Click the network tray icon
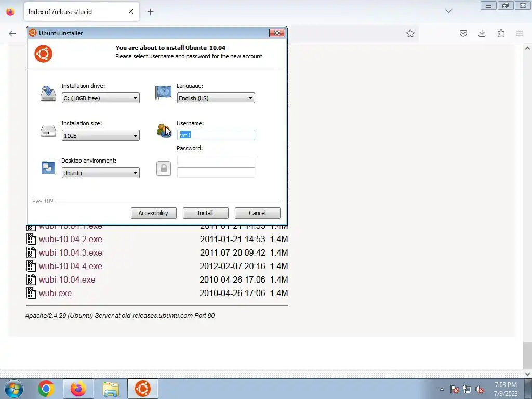 [467, 389]
